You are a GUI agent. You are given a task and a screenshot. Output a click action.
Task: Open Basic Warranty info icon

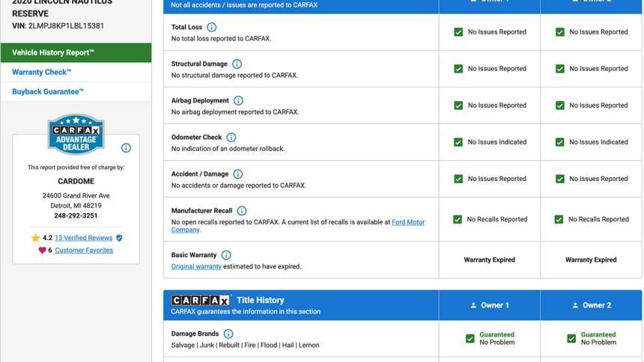(x=226, y=255)
